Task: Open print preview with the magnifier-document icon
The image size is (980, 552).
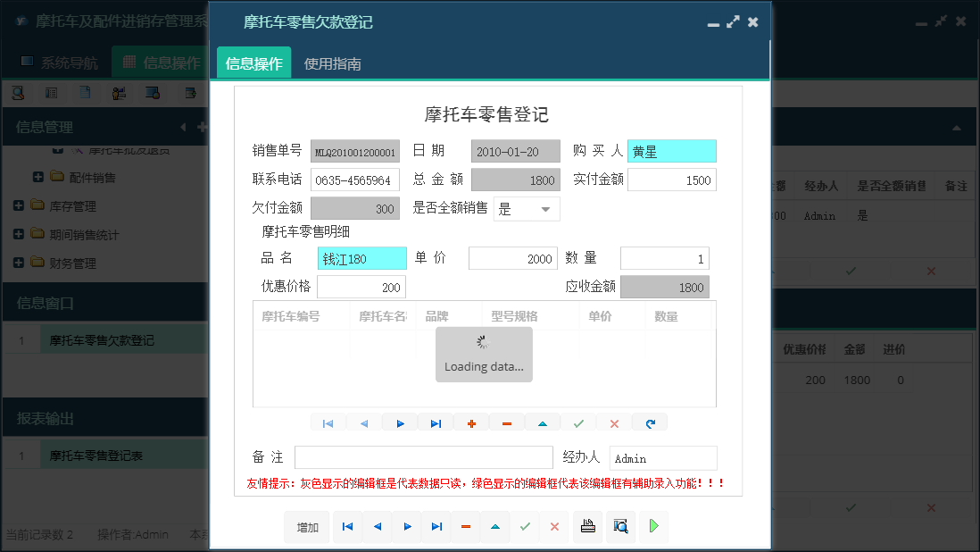Action: pyautogui.click(x=619, y=527)
